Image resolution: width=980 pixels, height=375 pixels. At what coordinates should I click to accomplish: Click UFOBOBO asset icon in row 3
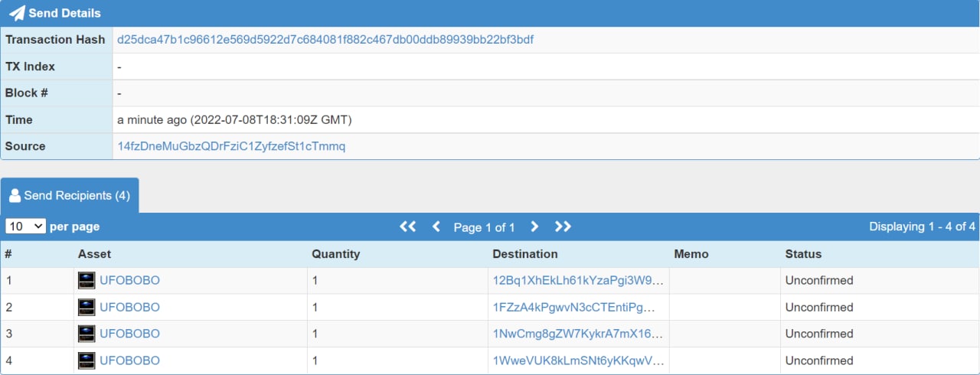87,334
